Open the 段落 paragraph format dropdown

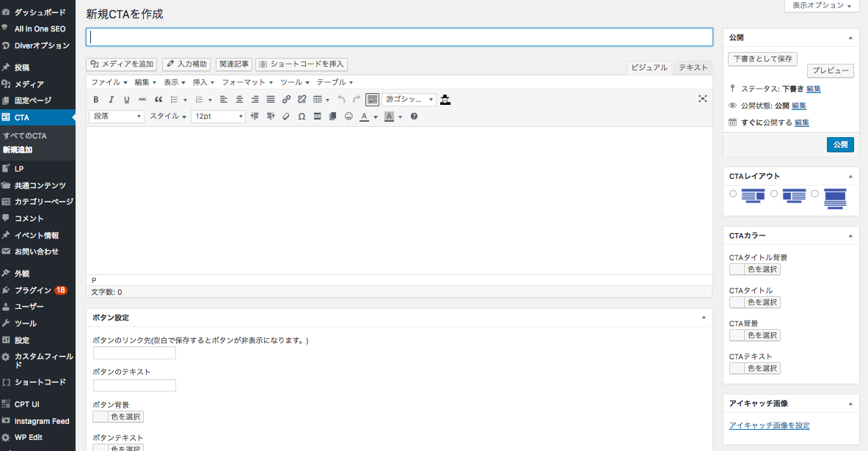[117, 116]
